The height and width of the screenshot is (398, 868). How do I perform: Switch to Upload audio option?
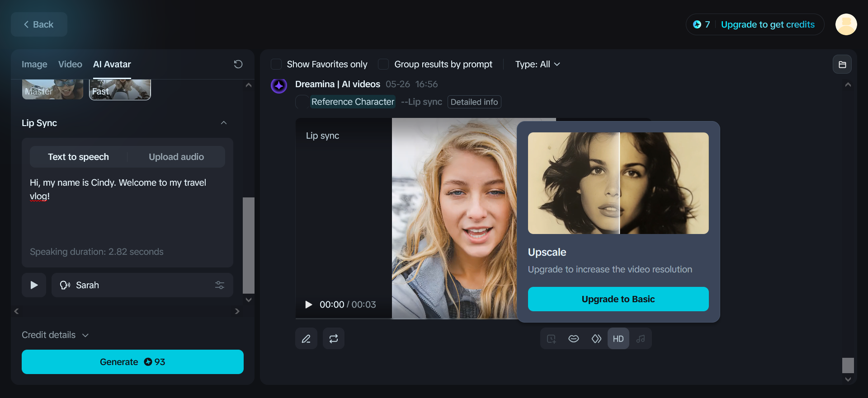click(176, 157)
